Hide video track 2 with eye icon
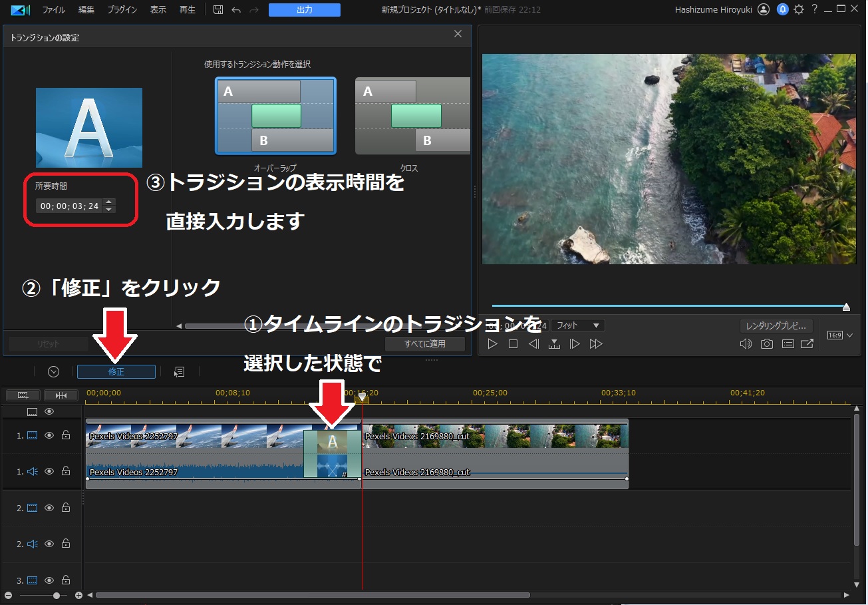The width and height of the screenshot is (868, 605). (49, 508)
